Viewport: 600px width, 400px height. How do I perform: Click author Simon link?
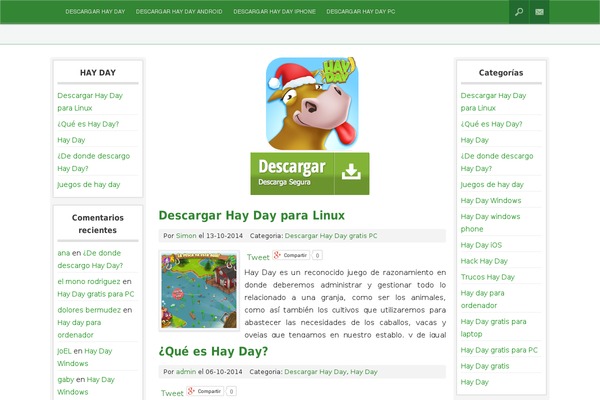(186, 236)
